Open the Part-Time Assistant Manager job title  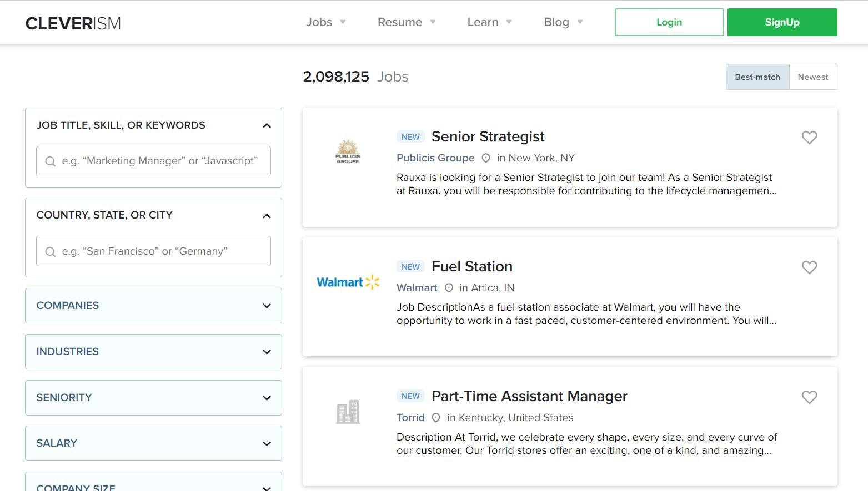tap(529, 396)
